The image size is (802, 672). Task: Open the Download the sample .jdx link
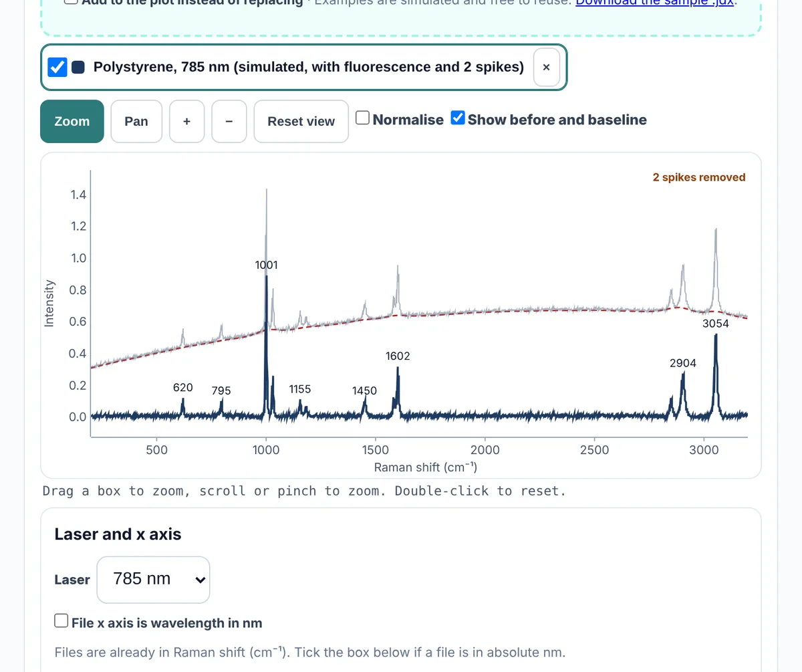655,2
